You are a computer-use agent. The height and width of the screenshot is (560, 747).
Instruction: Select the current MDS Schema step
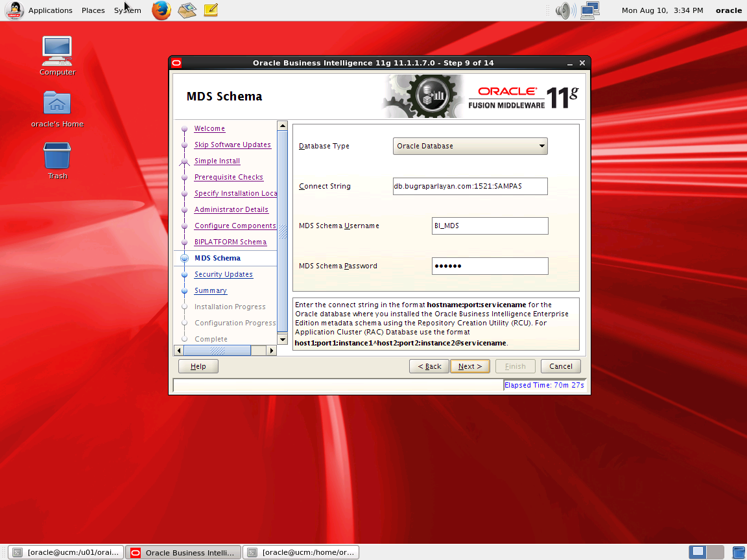[217, 258]
